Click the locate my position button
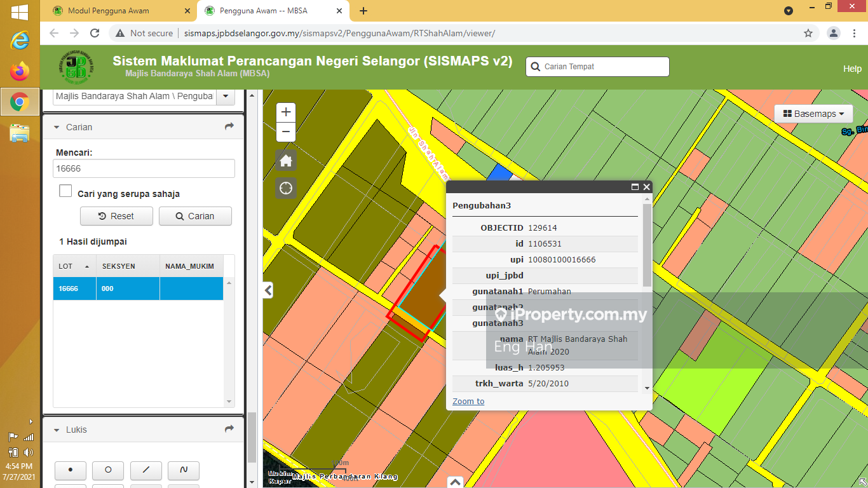 286,188
